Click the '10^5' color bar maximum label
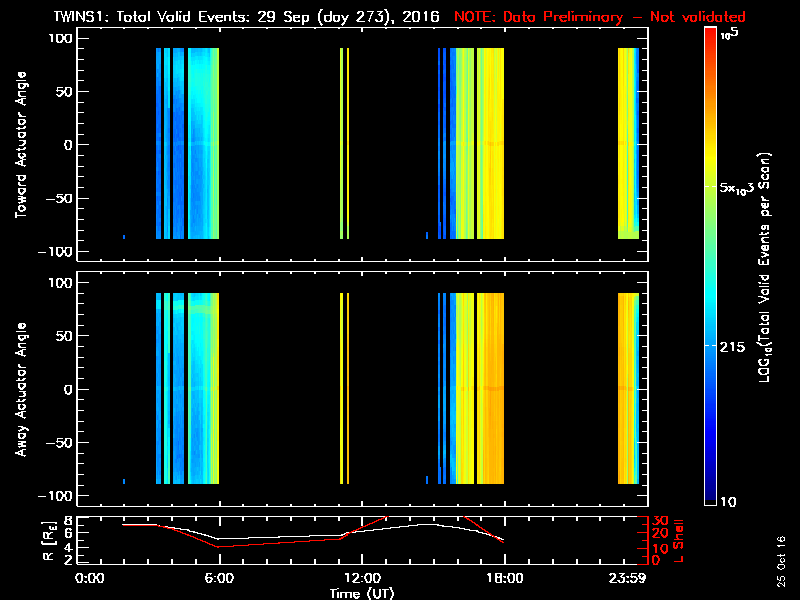800x600 pixels. 730,34
